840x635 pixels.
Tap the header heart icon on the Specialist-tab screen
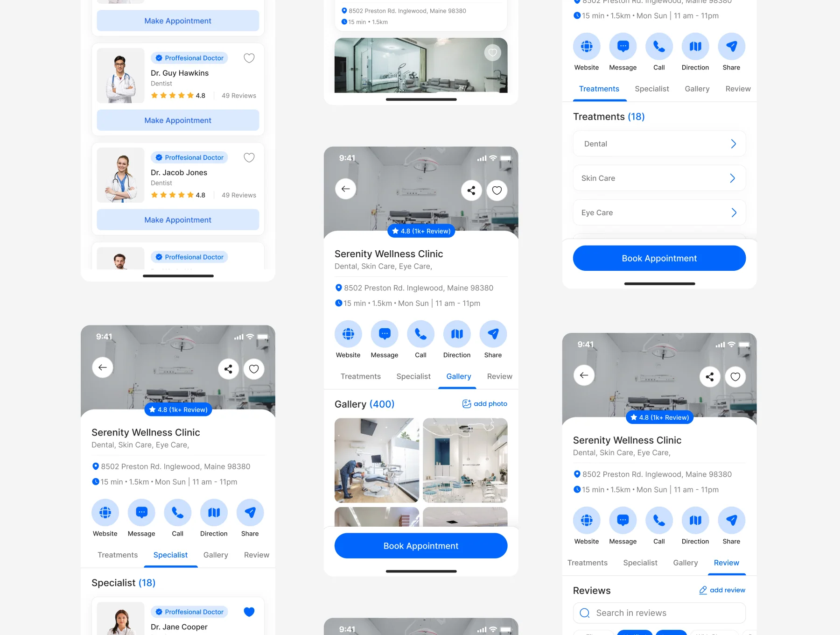click(254, 369)
